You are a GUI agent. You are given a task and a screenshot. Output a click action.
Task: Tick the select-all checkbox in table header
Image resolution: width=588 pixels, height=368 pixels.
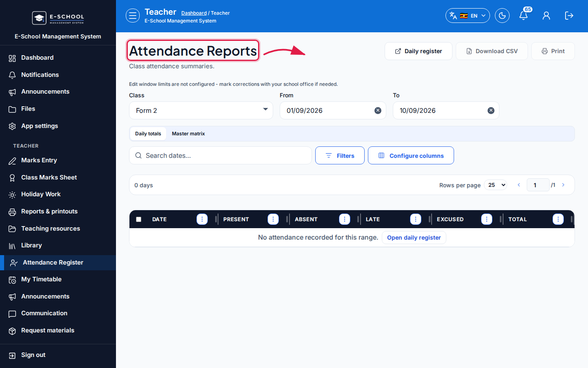pyautogui.click(x=139, y=220)
